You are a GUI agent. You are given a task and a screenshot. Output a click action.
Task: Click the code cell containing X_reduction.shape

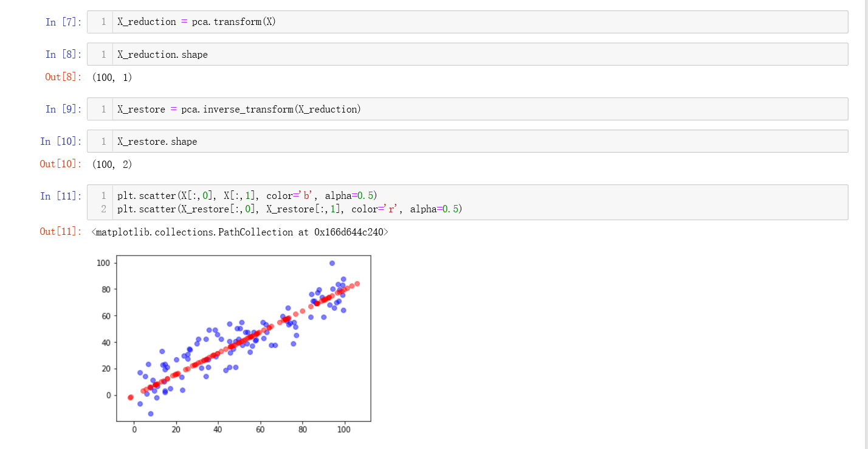pos(467,54)
